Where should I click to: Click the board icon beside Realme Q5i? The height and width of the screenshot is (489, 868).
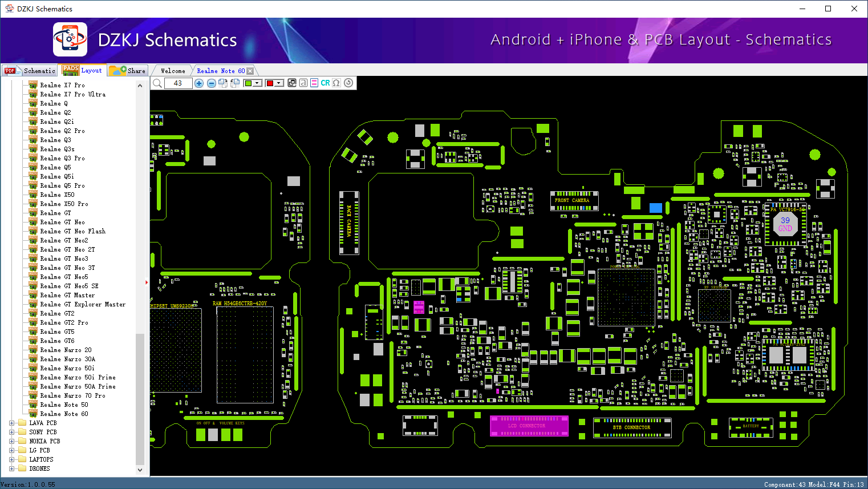point(33,176)
